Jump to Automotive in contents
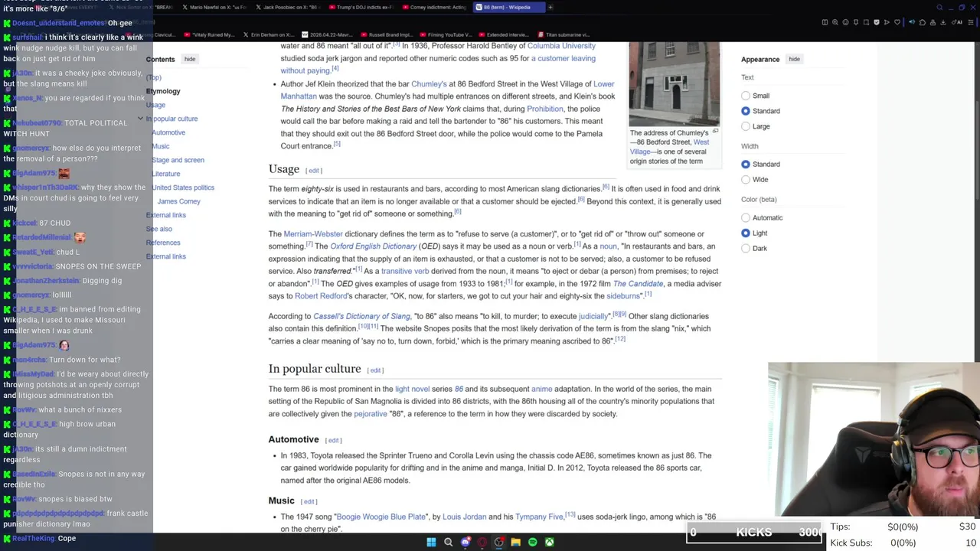980x551 pixels. tap(168, 132)
